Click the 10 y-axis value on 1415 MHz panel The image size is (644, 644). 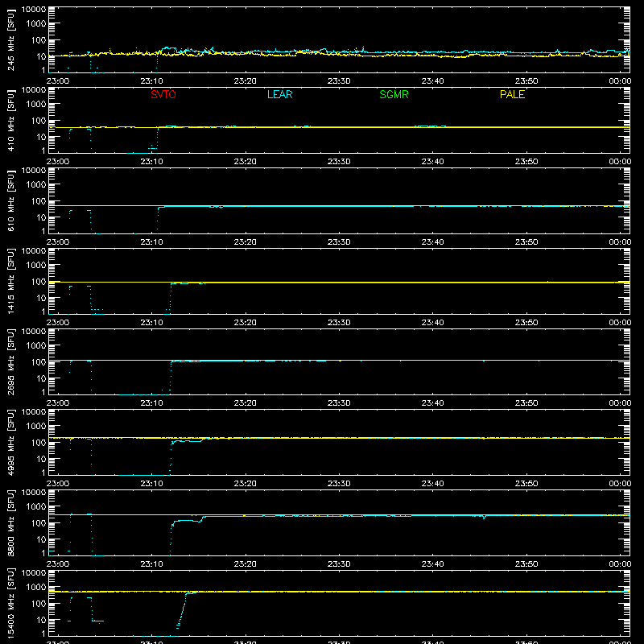(41, 298)
